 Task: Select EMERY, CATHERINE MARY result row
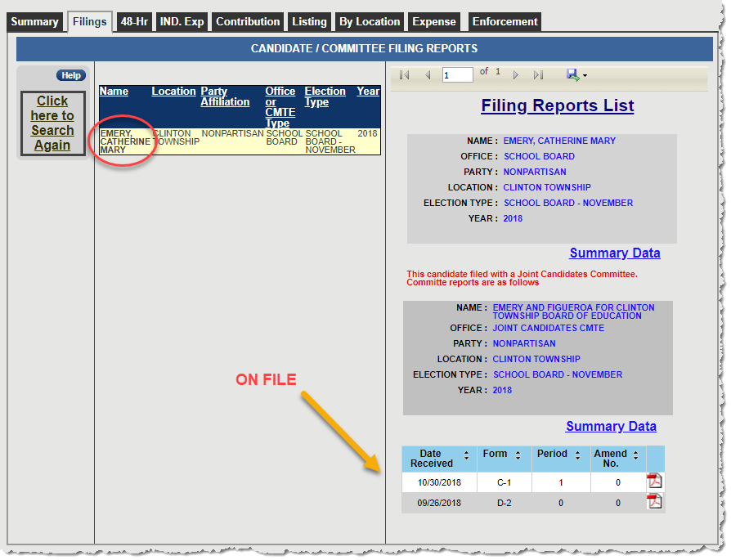point(240,141)
